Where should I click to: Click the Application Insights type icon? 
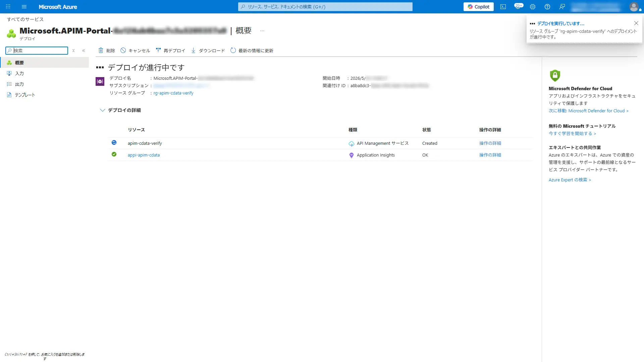(352, 156)
